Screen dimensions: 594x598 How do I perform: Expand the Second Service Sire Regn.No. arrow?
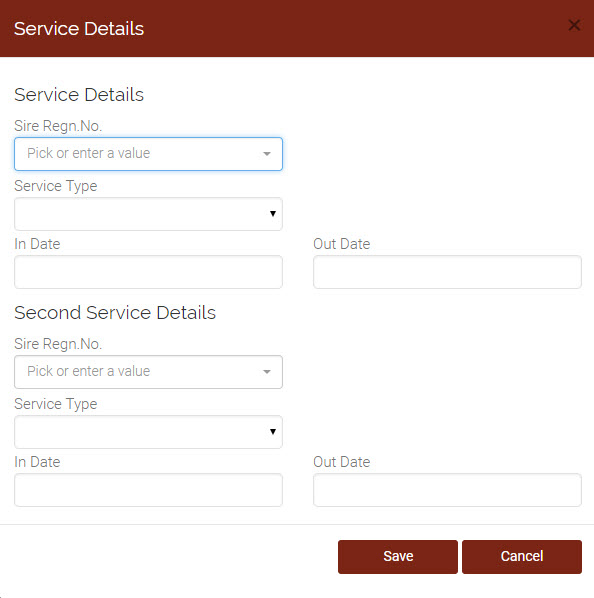pos(267,372)
